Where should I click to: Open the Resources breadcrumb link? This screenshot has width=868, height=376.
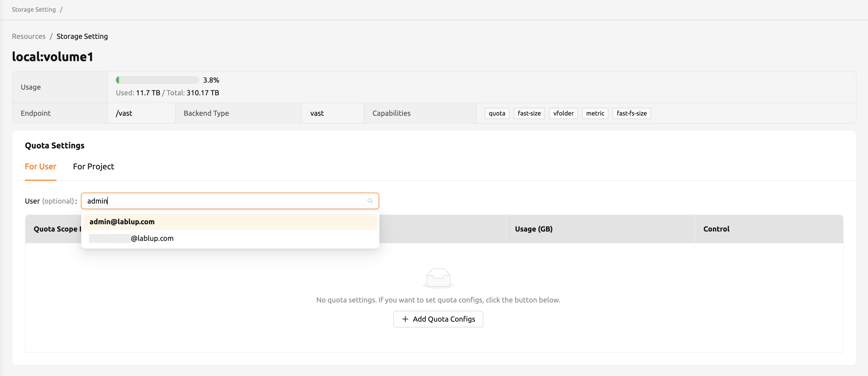[29, 37]
